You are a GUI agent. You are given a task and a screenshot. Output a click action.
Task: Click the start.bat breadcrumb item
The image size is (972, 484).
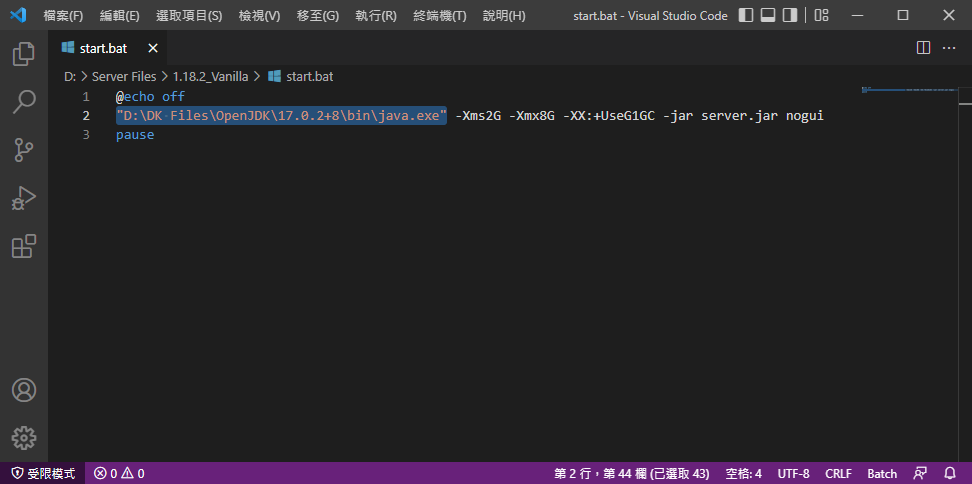(x=301, y=77)
